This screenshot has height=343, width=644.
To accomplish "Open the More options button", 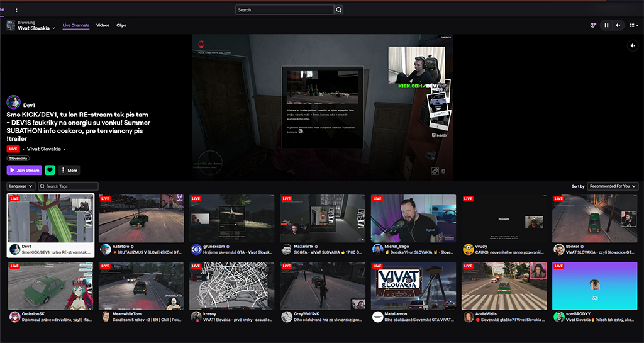I will pos(69,170).
